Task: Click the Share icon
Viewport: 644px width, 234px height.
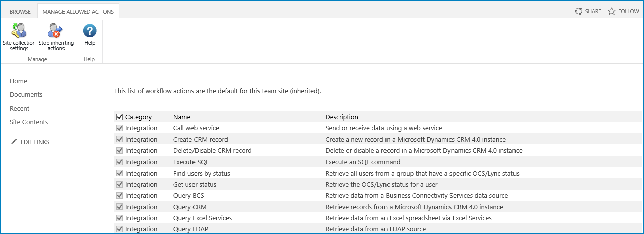Action: [579, 11]
